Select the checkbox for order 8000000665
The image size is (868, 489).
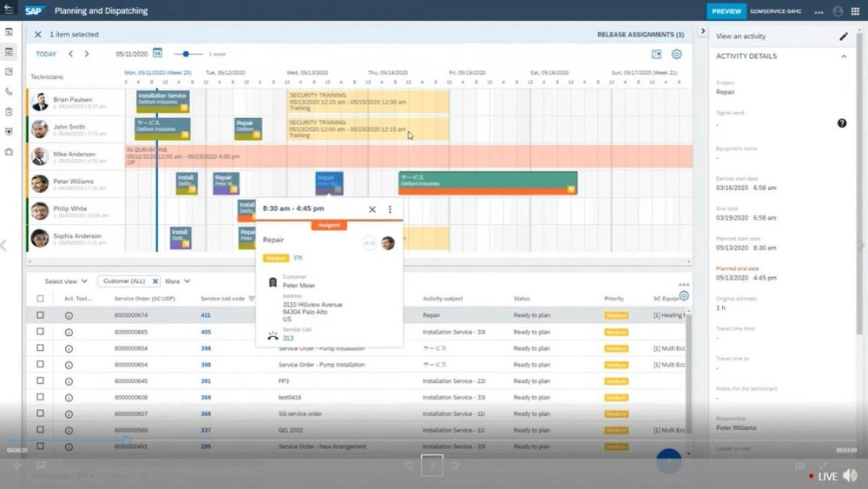40,332
